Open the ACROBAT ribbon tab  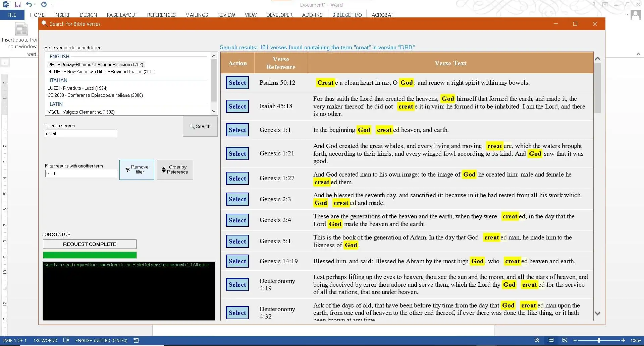[x=382, y=15]
